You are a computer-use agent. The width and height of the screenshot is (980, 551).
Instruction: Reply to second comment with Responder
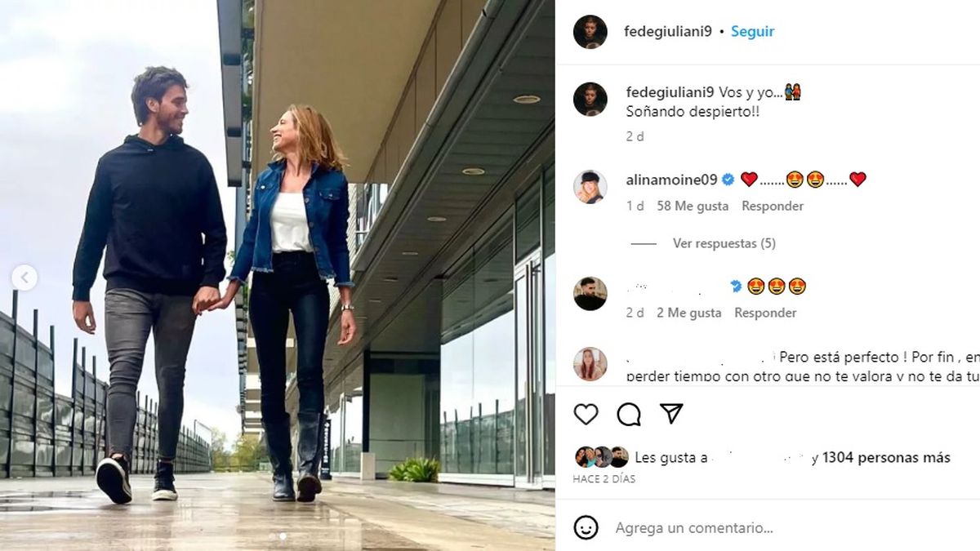tap(765, 313)
